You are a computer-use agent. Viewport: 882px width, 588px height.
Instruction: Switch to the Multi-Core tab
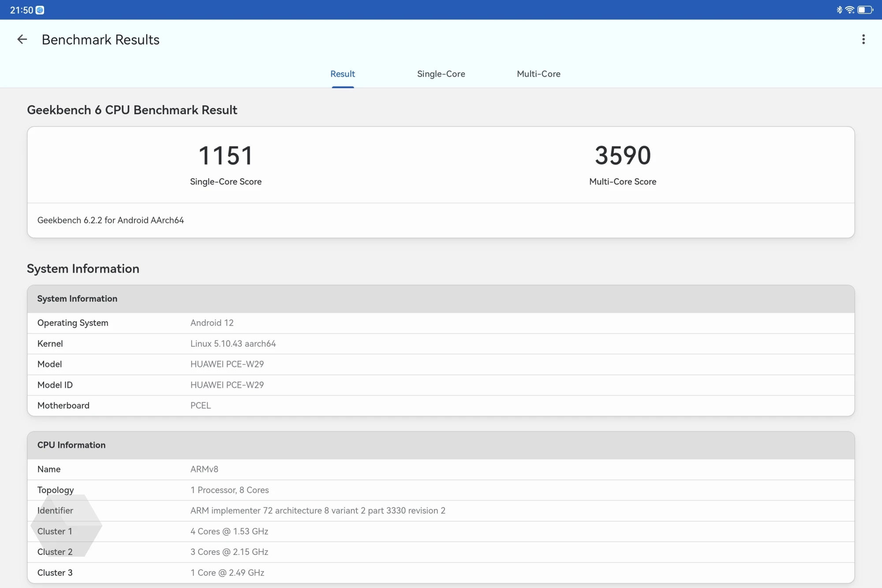click(538, 74)
